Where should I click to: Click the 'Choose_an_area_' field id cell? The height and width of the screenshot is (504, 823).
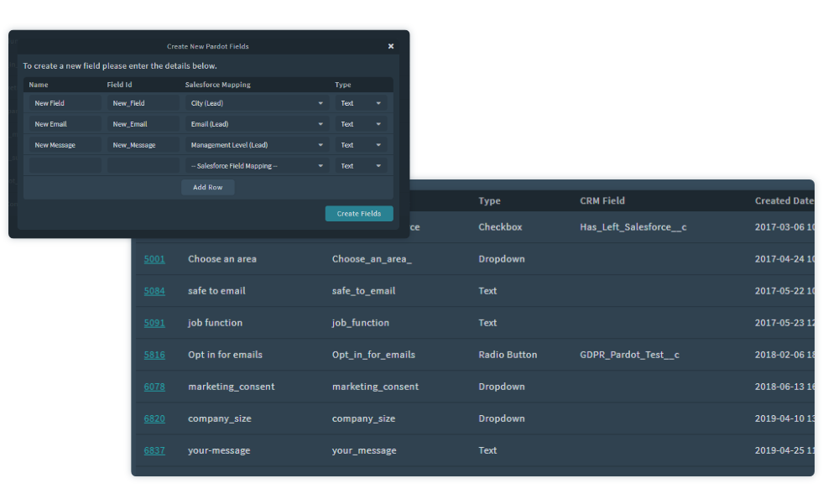pos(372,259)
